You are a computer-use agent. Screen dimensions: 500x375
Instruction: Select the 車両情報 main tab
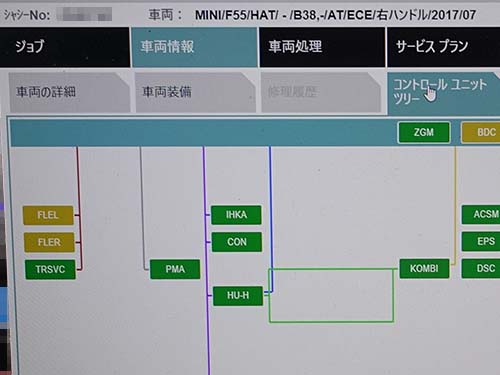point(194,47)
